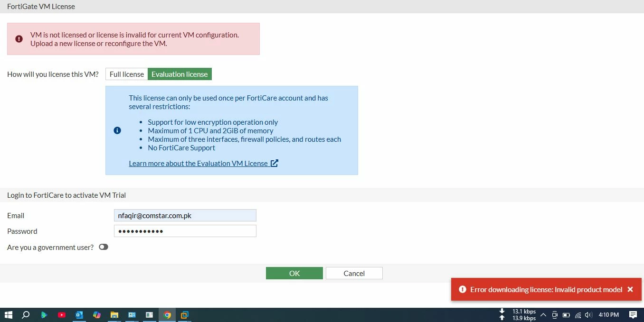Select the Full license option

pyautogui.click(x=126, y=74)
